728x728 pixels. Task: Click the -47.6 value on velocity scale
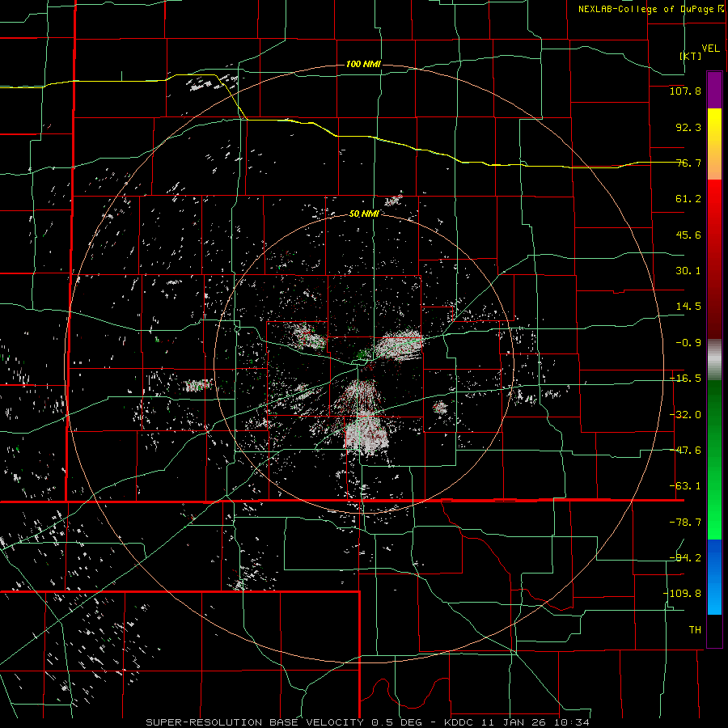685,451
